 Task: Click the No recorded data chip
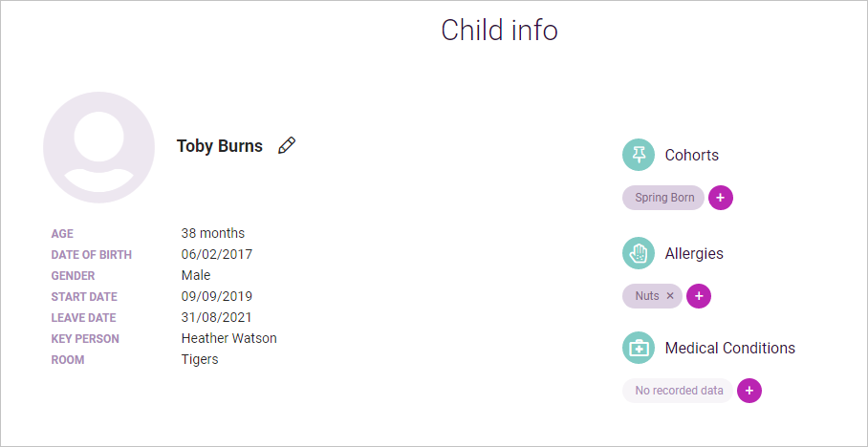tap(678, 391)
